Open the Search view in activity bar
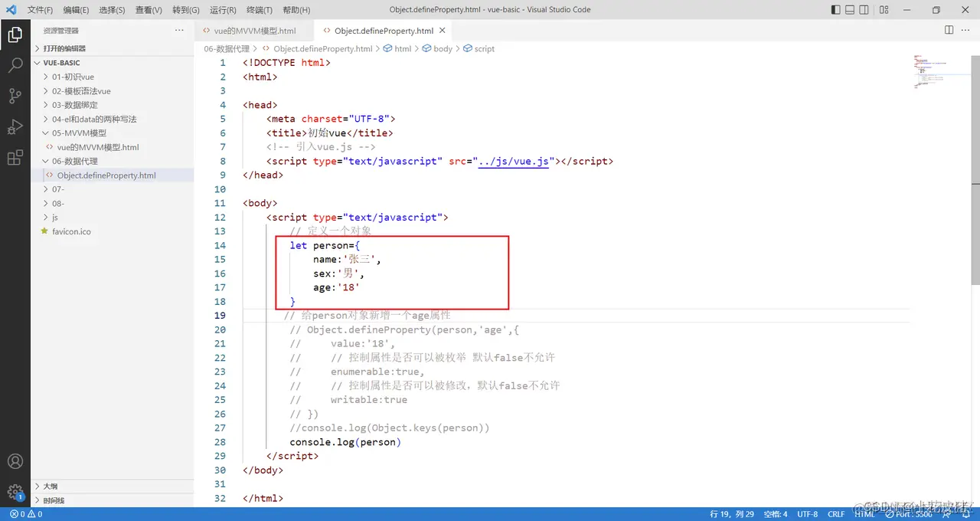This screenshot has height=521, width=980. 15,65
